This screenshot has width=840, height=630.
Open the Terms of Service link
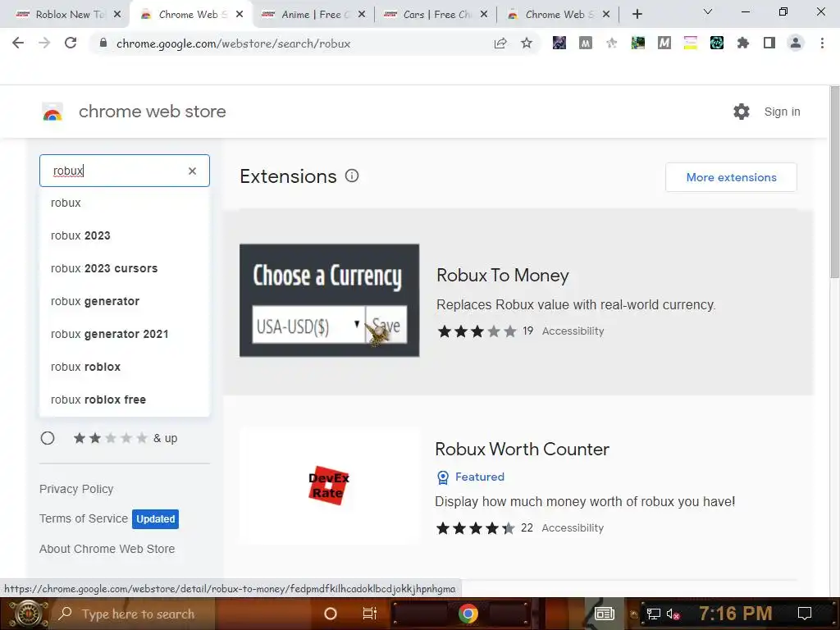click(84, 518)
